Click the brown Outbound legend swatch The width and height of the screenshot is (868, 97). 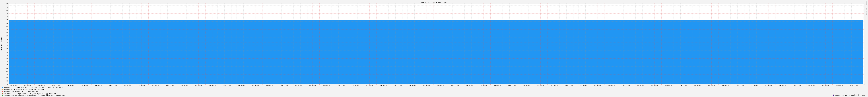pyautogui.click(x=3, y=93)
